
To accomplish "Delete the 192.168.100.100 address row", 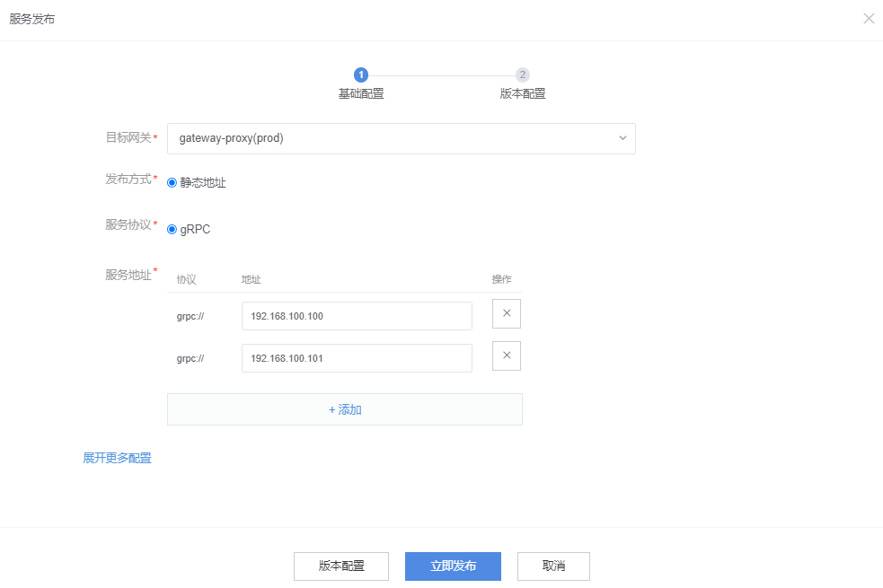I will pyautogui.click(x=507, y=314).
